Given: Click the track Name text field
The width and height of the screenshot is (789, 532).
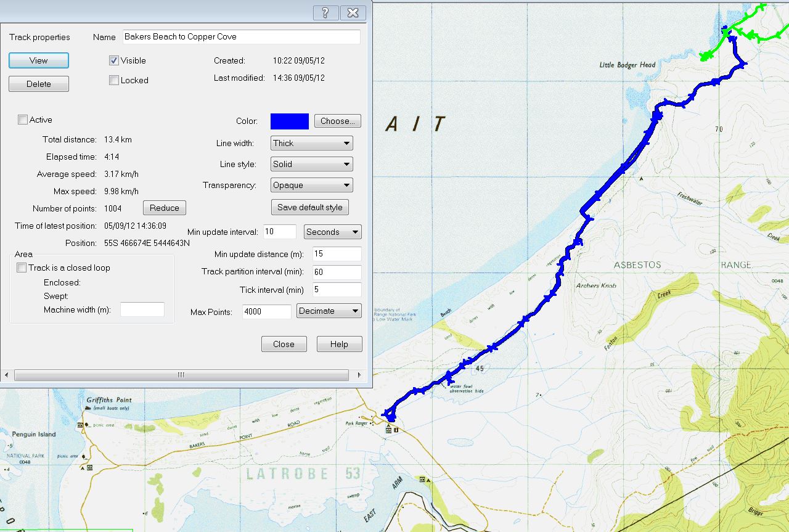Looking at the screenshot, I should 241,37.
